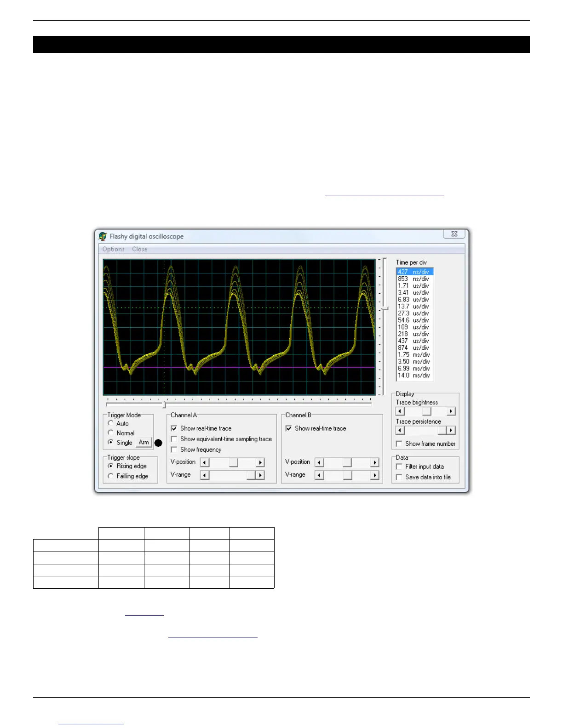Choose Failling edge trigger slope
This screenshot has height=728, width=563.
pyautogui.click(x=128, y=476)
